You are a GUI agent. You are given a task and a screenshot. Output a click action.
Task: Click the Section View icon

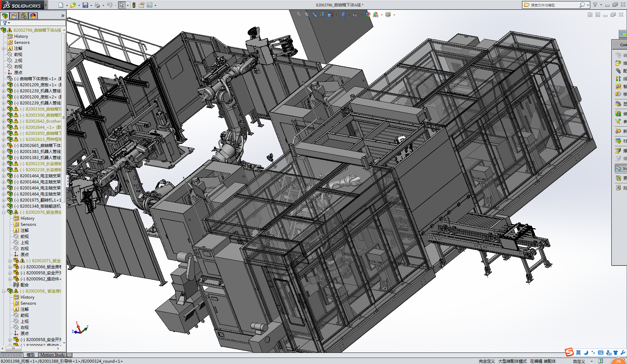(322, 14)
